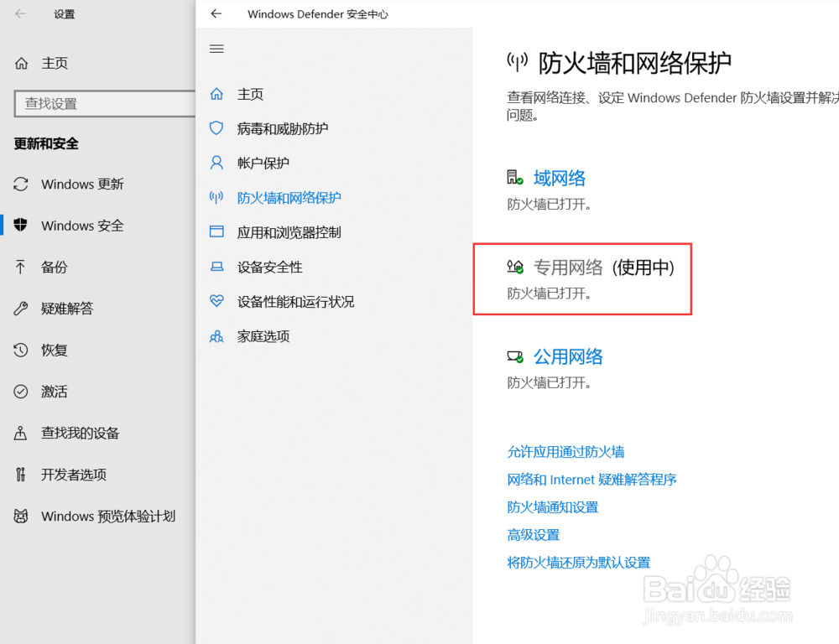The height and width of the screenshot is (644, 839).
Task: Click the 恢复 history clock icon
Action: 21,350
